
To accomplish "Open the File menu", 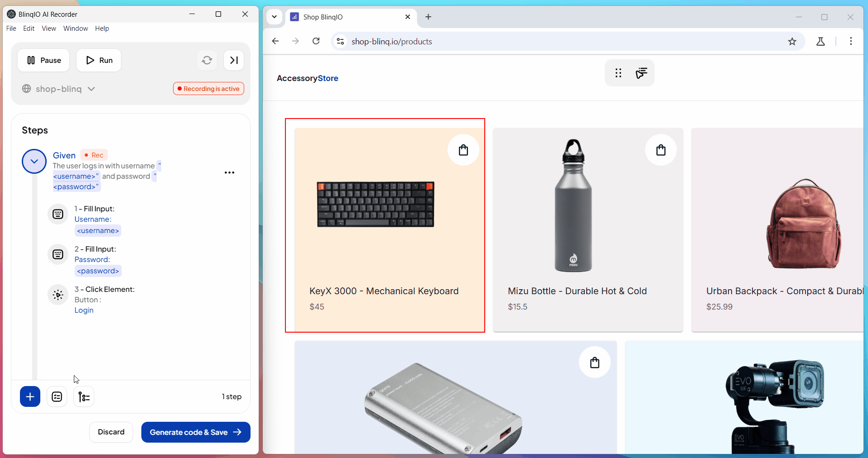I will [11, 28].
